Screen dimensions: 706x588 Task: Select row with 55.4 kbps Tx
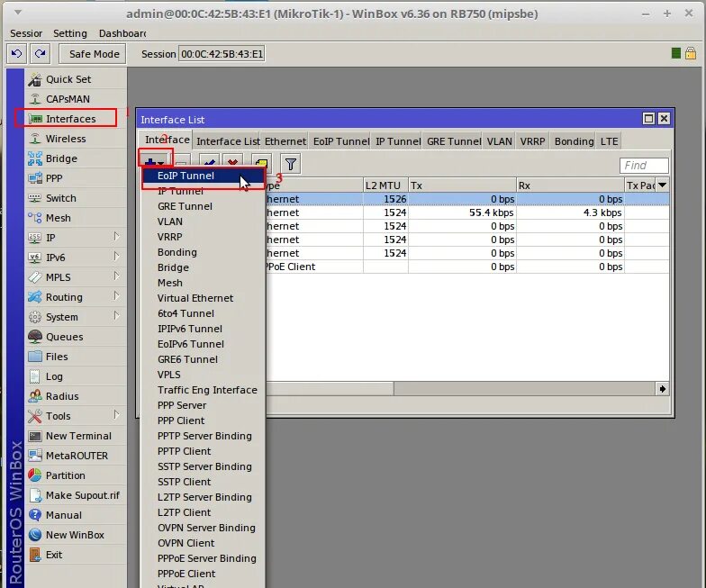[x=466, y=213]
